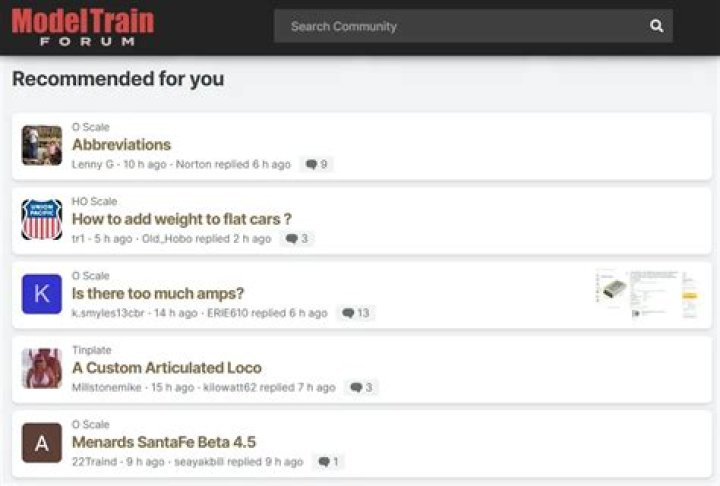Click the Union Pacific shield avatar
720x486 pixels.
[42, 219]
